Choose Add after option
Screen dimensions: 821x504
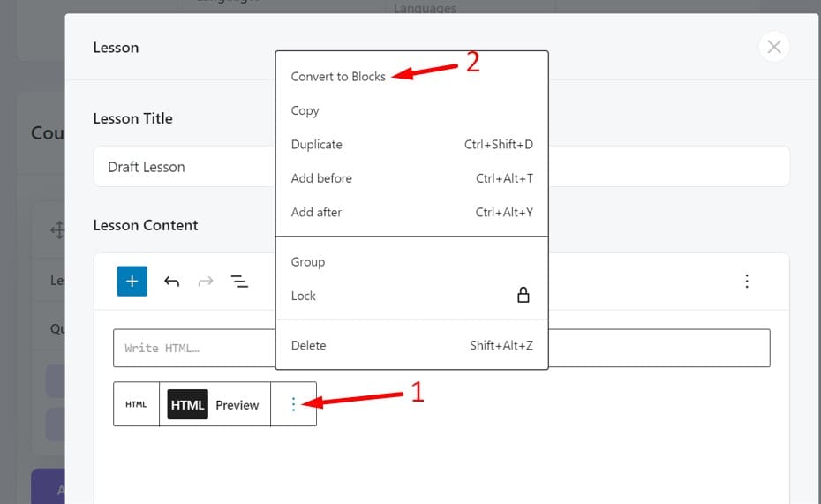[x=316, y=212]
